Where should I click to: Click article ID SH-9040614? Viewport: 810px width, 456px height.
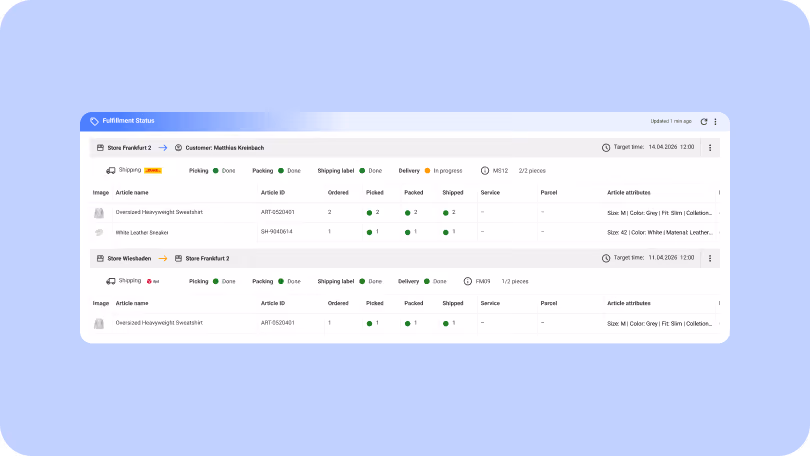coord(276,232)
